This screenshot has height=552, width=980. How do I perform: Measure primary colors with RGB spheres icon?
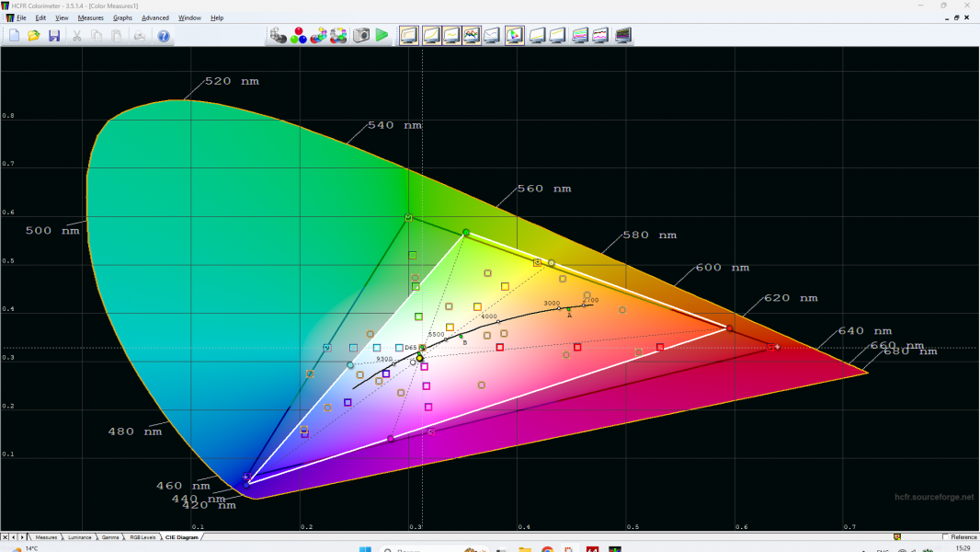point(299,36)
